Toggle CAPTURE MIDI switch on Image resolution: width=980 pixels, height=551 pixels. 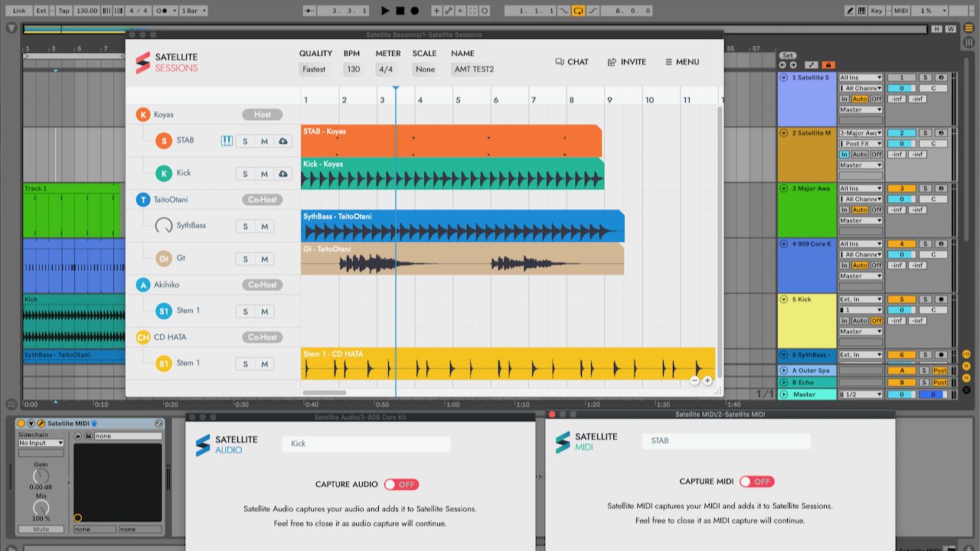[x=756, y=481]
